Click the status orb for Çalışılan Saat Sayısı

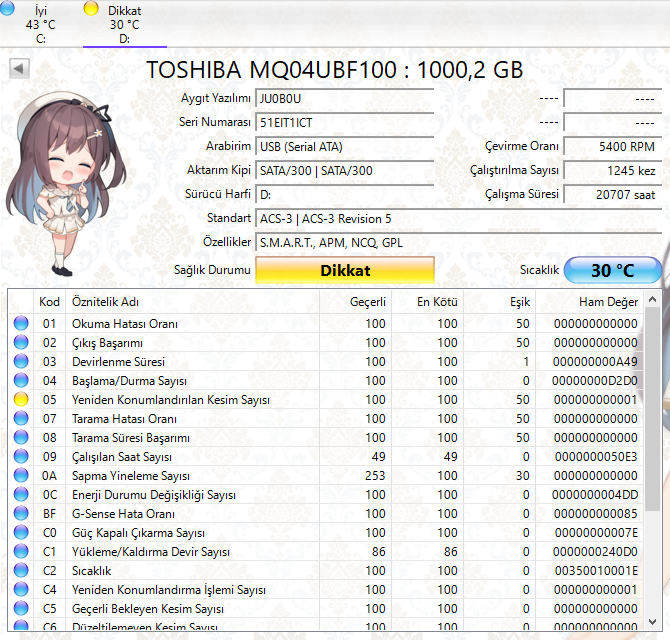(x=21, y=456)
